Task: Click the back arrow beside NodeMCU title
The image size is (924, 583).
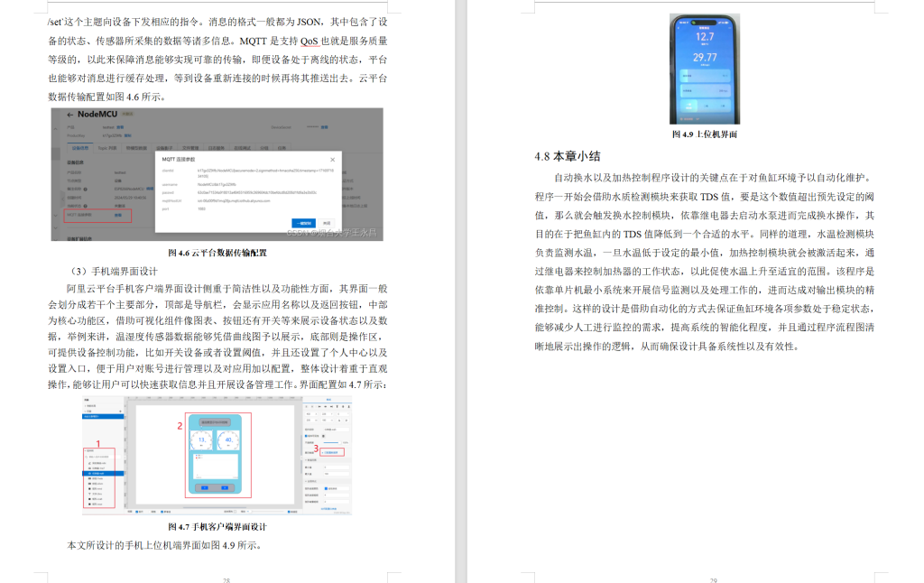Action: coord(70,114)
